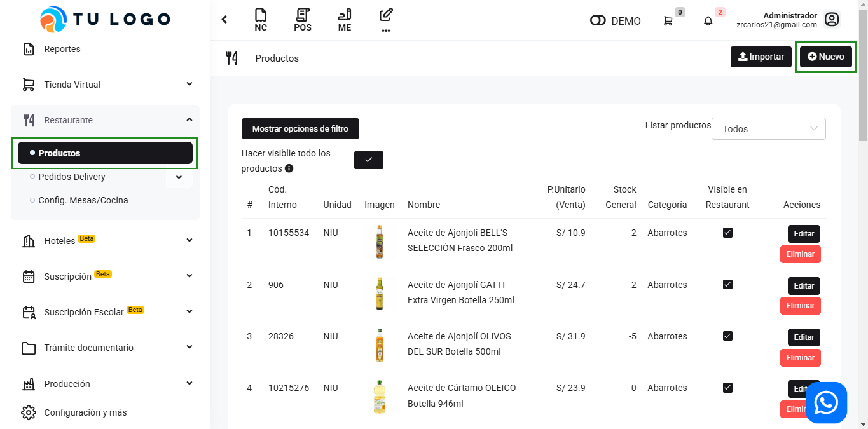Uncheck Visible en Restaurant for BELL'S product
Viewport: 868px width, 429px height.
click(727, 233)
